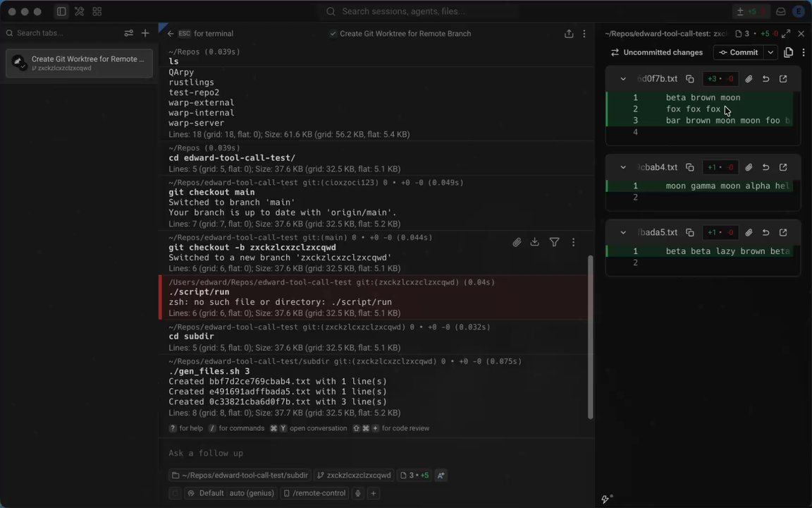Image resolution: width=812 pixels, height=508 pixels.
Task: Click the terminal output vertical scrollbar
Action: point(591,337)
